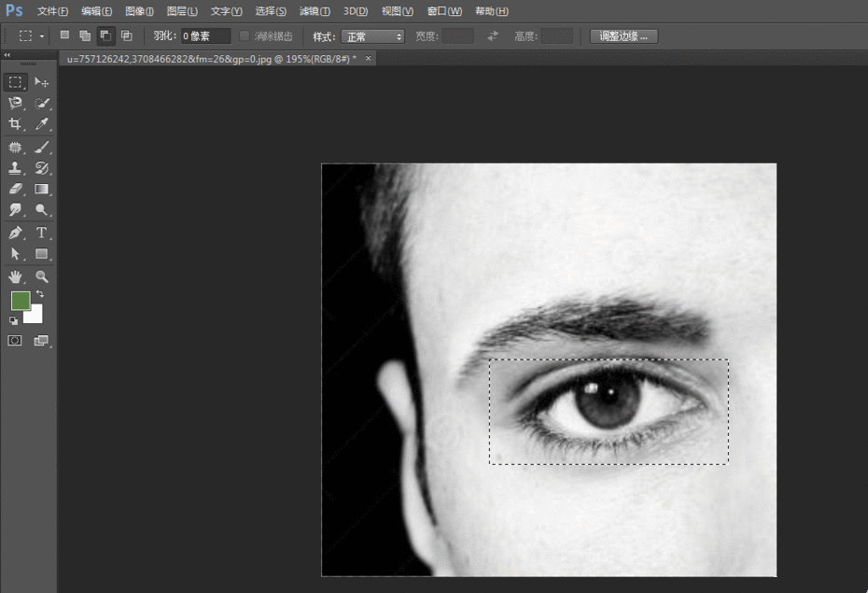
Task: Click the Zoom tool in the toolbox
Action: pos(42,276)
